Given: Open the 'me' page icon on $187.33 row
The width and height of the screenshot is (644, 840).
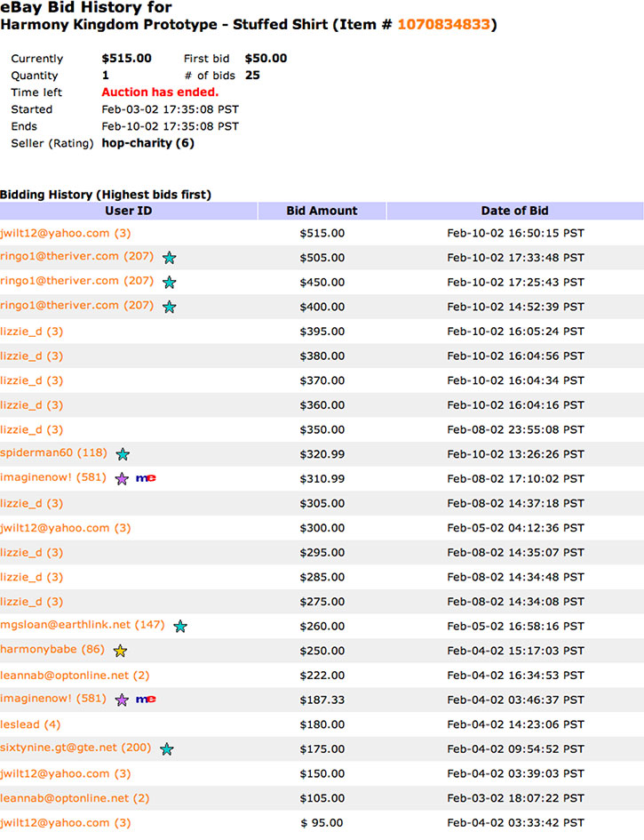Looking at the screenshot, I should click(x=146, y=699).
